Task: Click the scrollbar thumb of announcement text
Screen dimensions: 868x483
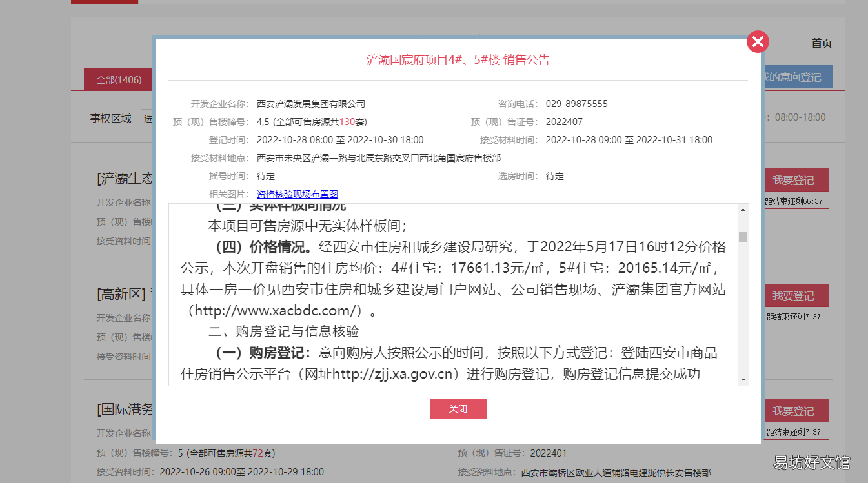Action: tap(743, 237)
